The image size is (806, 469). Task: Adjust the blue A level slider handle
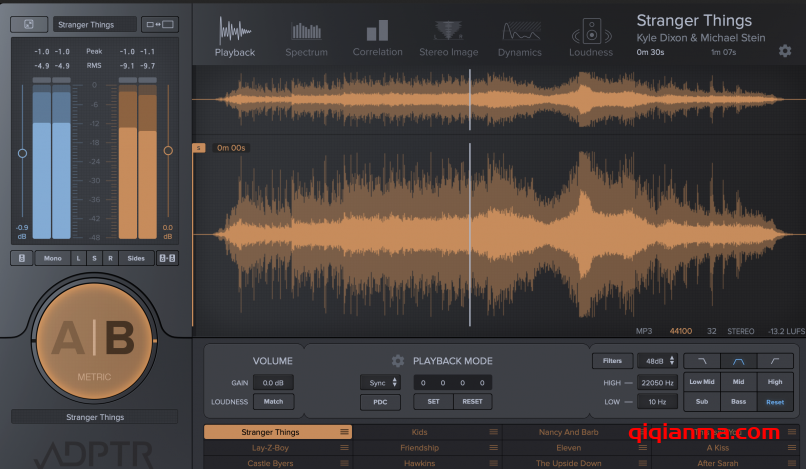click(22, 153)
